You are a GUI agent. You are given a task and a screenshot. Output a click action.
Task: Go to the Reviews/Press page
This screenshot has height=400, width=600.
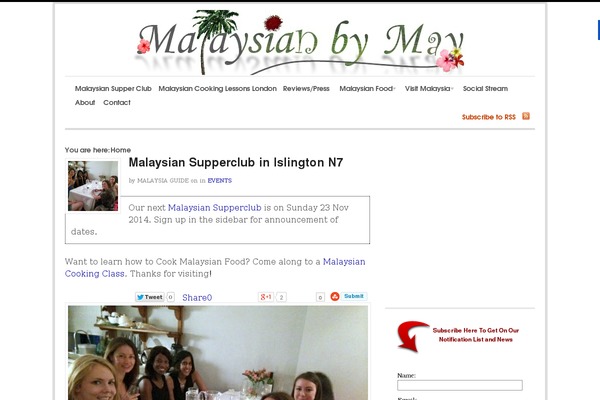[x=306, y=88]
